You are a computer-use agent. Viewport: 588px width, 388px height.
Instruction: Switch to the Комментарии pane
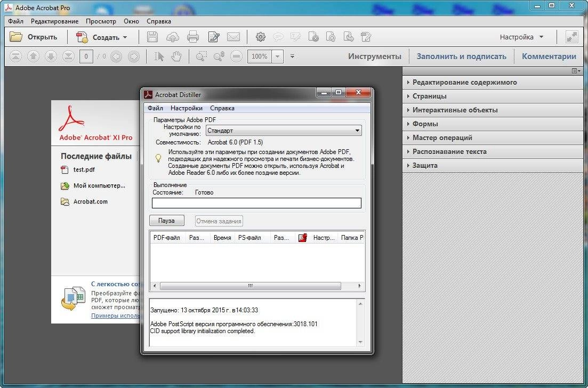[549, 56]
